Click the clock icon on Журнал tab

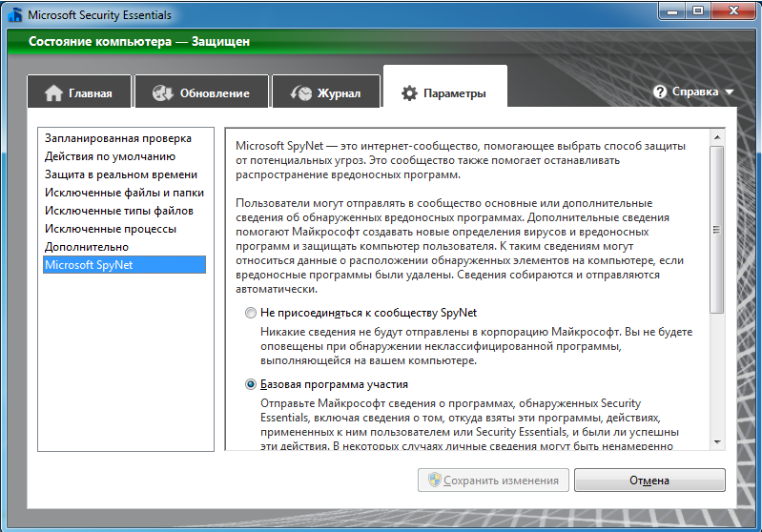coord(301,92)
